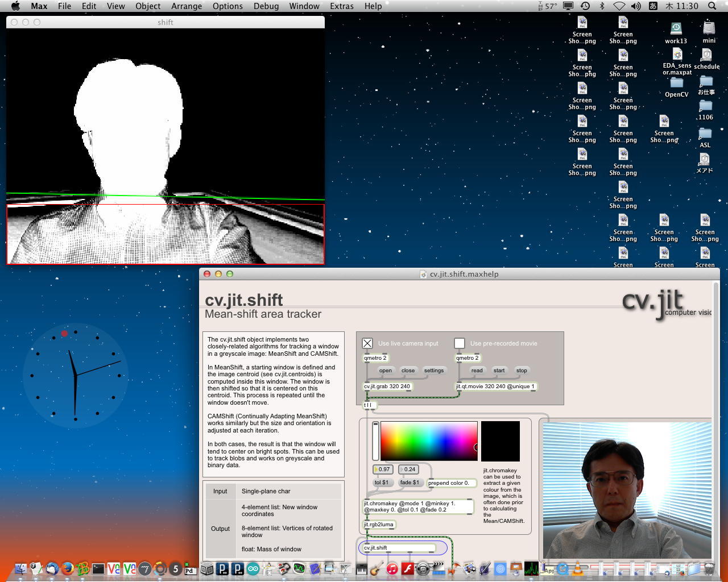The image size is (728, 582).
Task: Open Spotlight search in menu bar
Action: [x=712, y=6]
